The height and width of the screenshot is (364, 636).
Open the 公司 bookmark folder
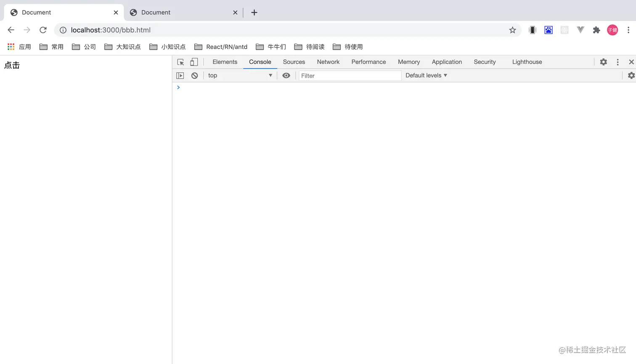coord(84,47)
